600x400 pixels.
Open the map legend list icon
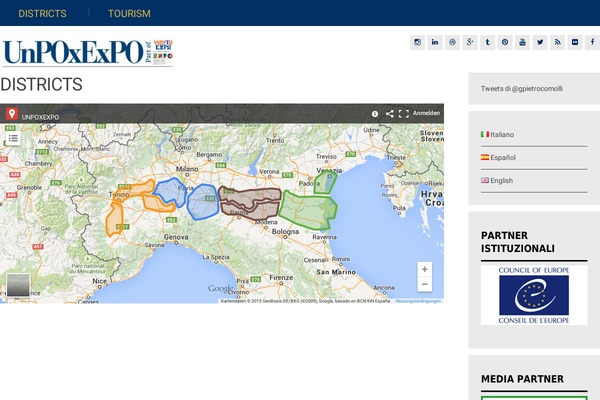[13, 138]
